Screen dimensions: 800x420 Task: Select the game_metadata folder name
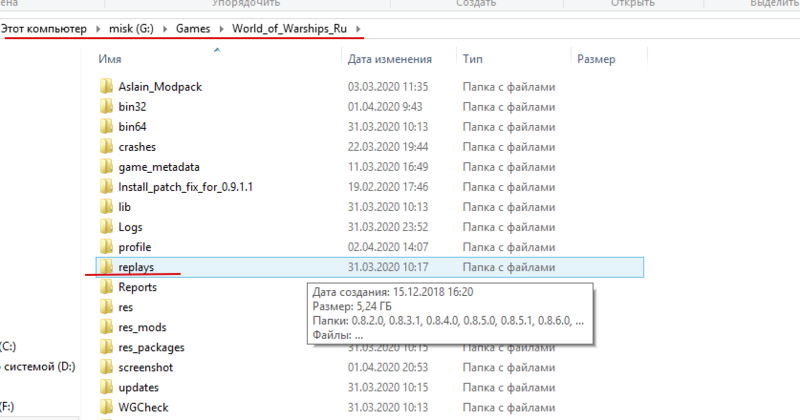click(x=159, y=167)
